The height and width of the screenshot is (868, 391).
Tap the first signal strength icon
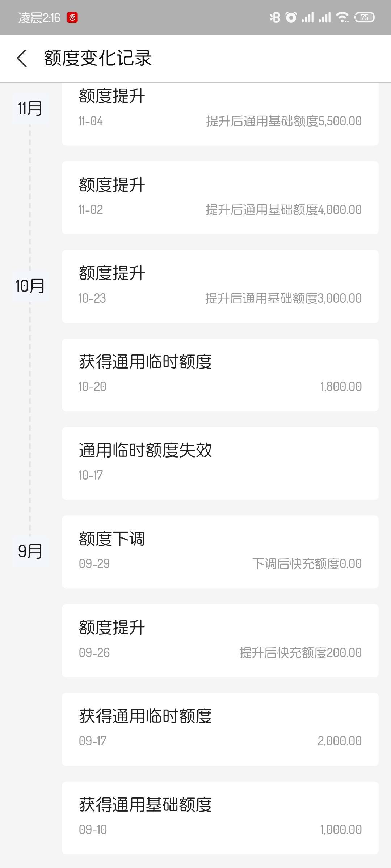(x=308, y=17)
